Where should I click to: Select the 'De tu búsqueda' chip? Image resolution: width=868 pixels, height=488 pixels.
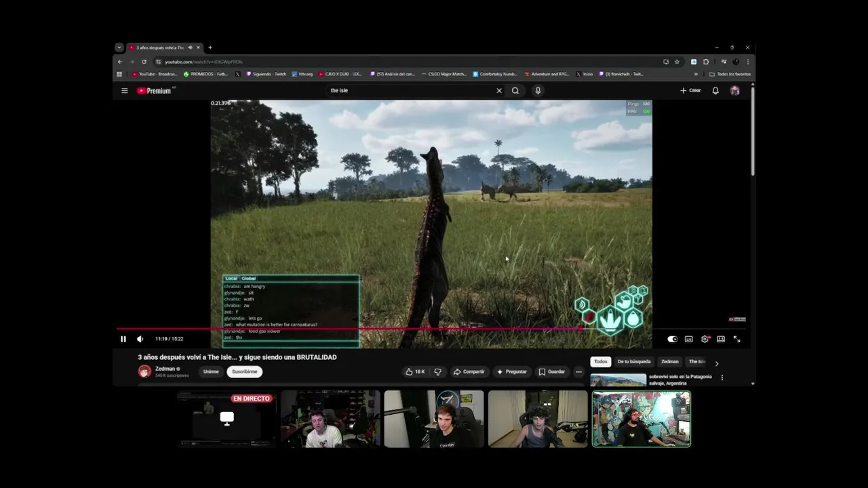click(634, 362)
